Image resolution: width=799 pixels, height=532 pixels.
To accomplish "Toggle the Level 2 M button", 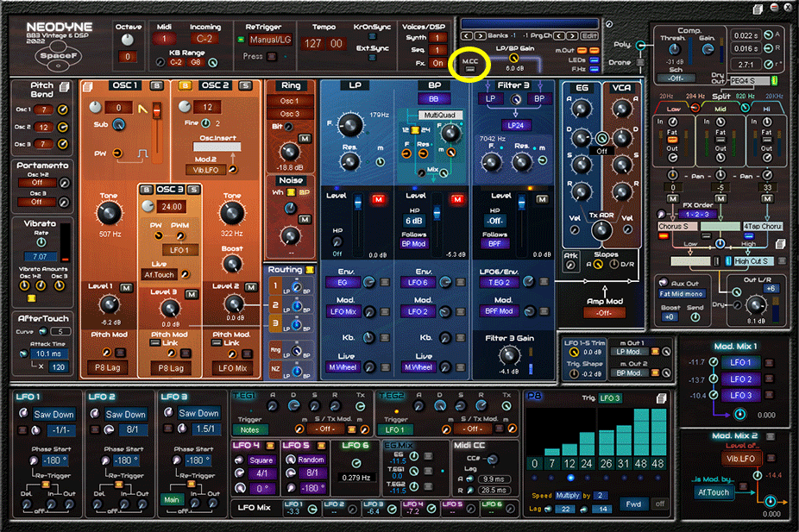I will click(251, 287).
